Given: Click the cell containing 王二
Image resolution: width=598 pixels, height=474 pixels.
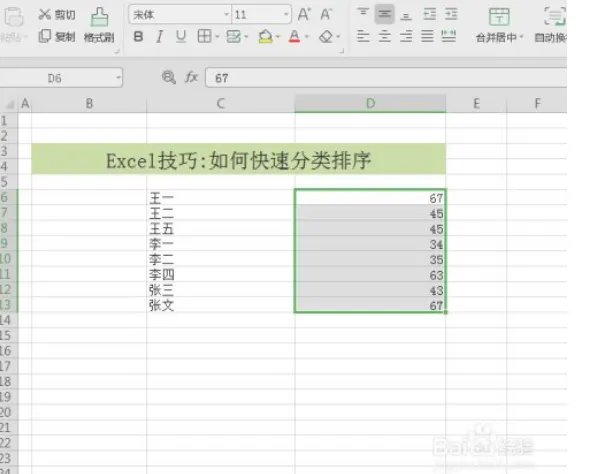Looking at the screenshot, I should [x=220, y=213].
